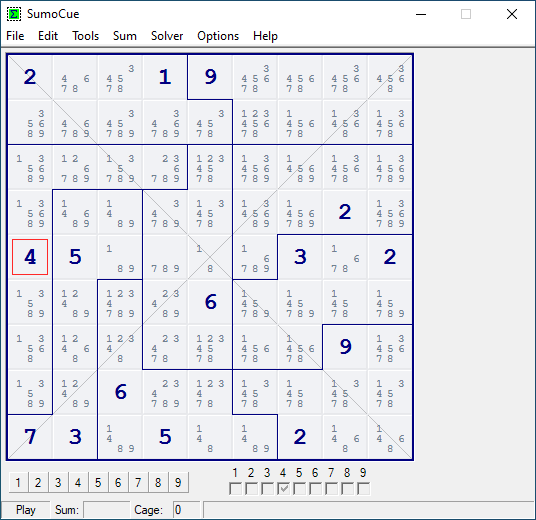This screenshot has height=520, width=536.
Task: Click the Cage value field
Action: point(186,510)
